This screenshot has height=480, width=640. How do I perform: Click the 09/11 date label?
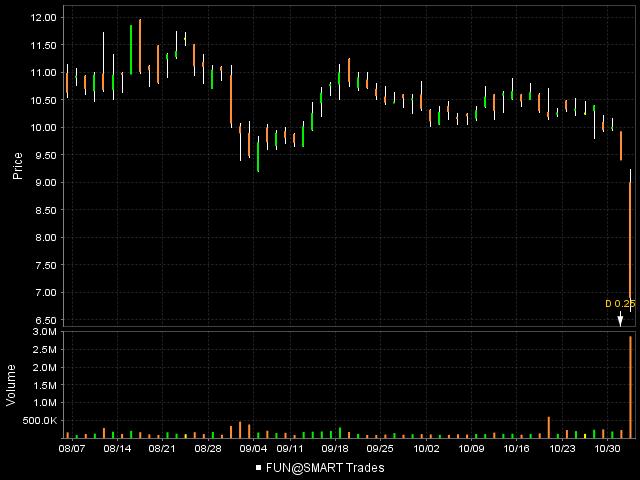(x=290, y=449)
